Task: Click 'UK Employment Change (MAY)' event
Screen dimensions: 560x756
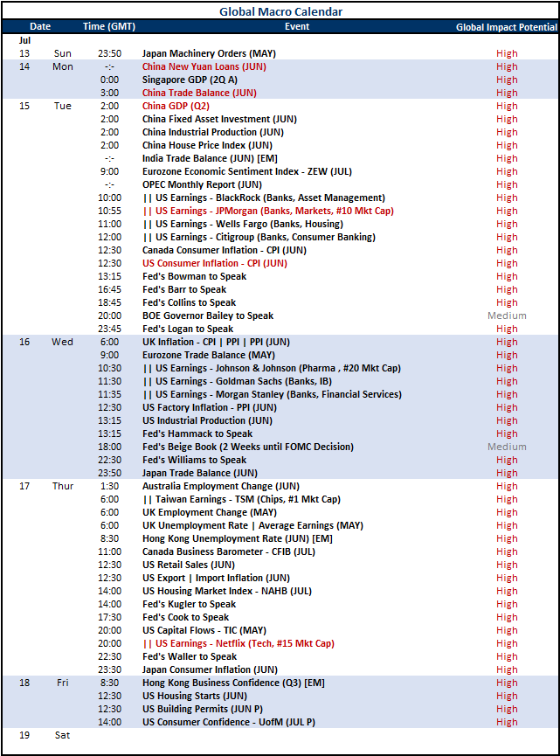Action: tap(211, 512)
